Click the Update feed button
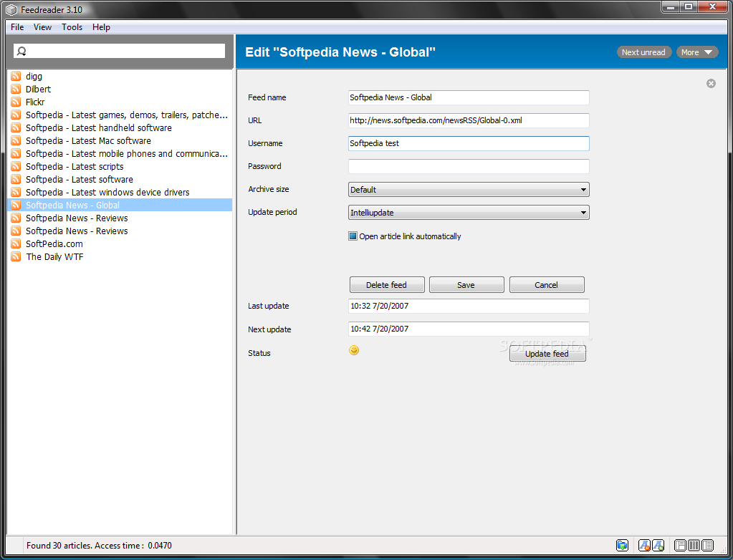Image resolution: width=733 pixels, height=560 pixels. pos(547,354)
